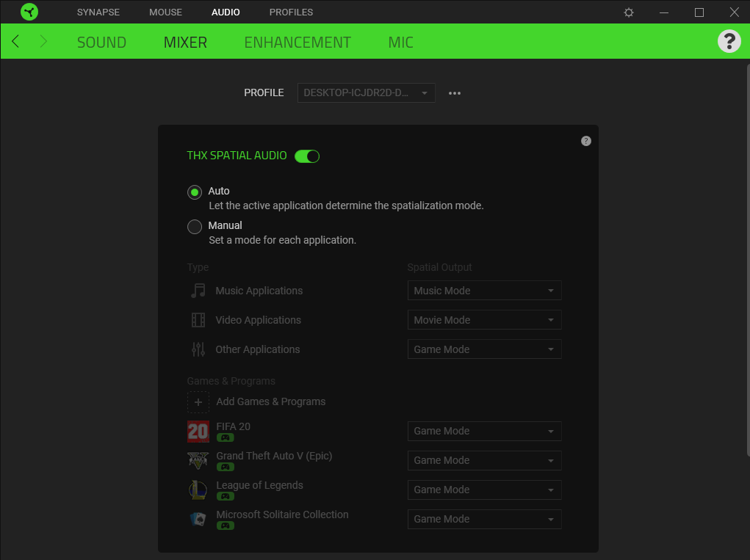Expand Grand Theft Auto V mode dropdown

(484, 460)
